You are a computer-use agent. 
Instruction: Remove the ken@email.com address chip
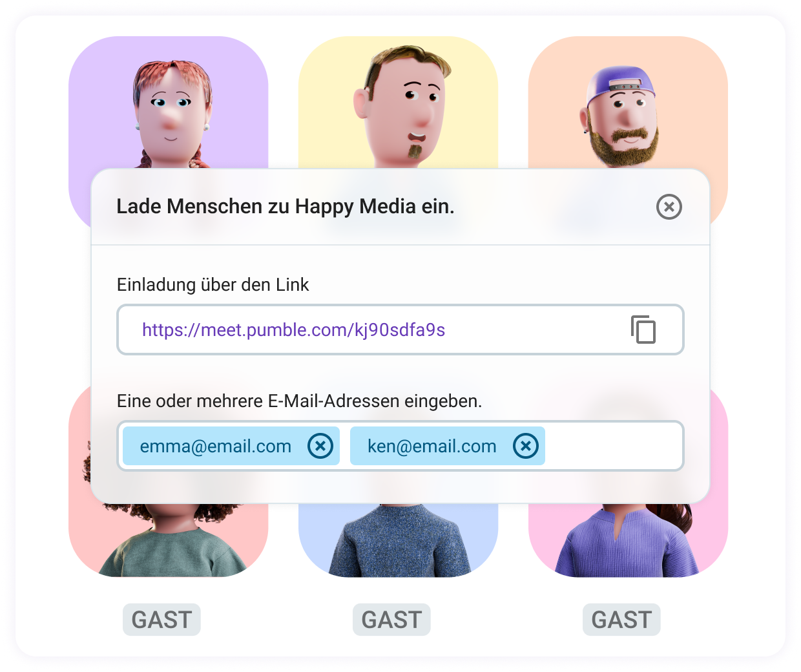(x=526, y=446)
